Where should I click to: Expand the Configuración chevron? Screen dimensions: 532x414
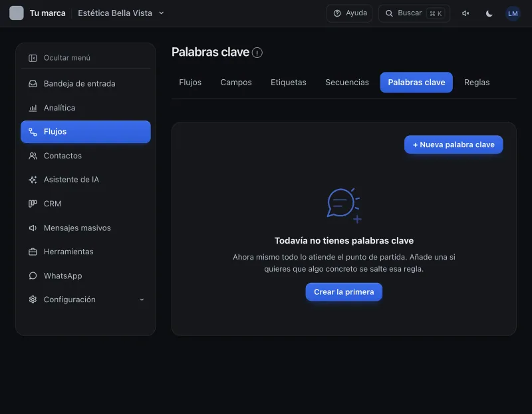(142, 300)
